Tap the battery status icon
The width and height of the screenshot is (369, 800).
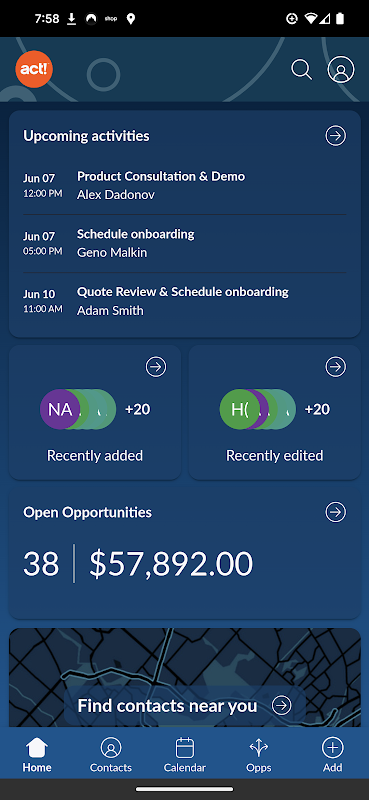click(340, 19)
